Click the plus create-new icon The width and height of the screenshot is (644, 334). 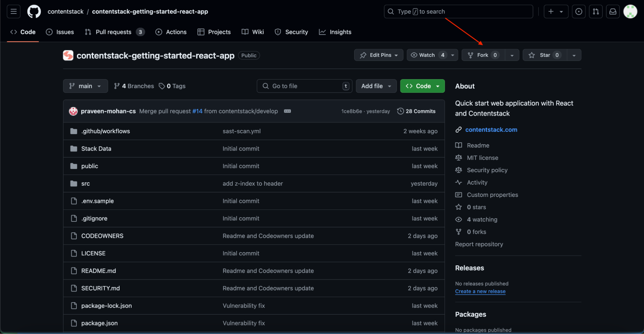551,12
